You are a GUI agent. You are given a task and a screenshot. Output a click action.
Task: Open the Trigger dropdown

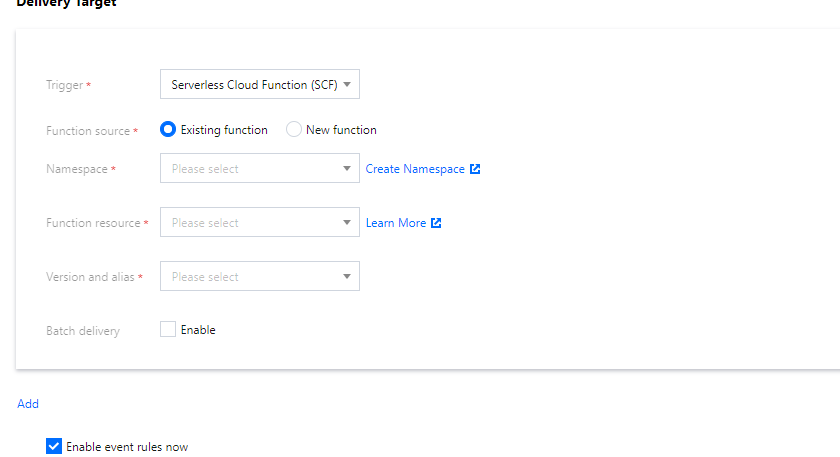(x=259, y=85)
